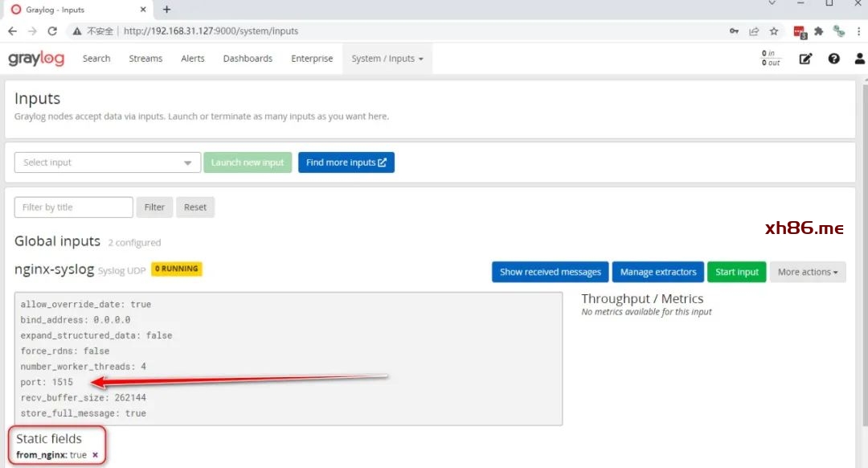Open the browser extensions puzzle icon
The image size is (868, 468).
(x=819, y=31)
